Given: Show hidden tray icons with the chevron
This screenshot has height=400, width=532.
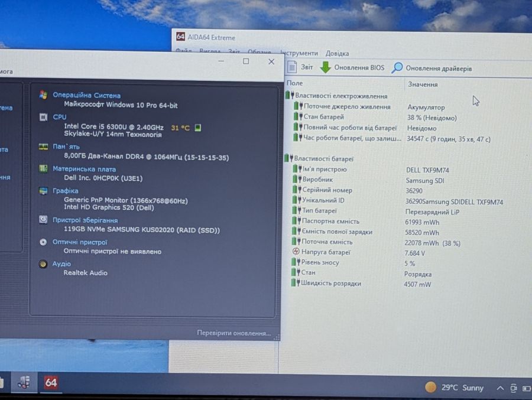Looking at the screenshot, I should coord(500,388).
